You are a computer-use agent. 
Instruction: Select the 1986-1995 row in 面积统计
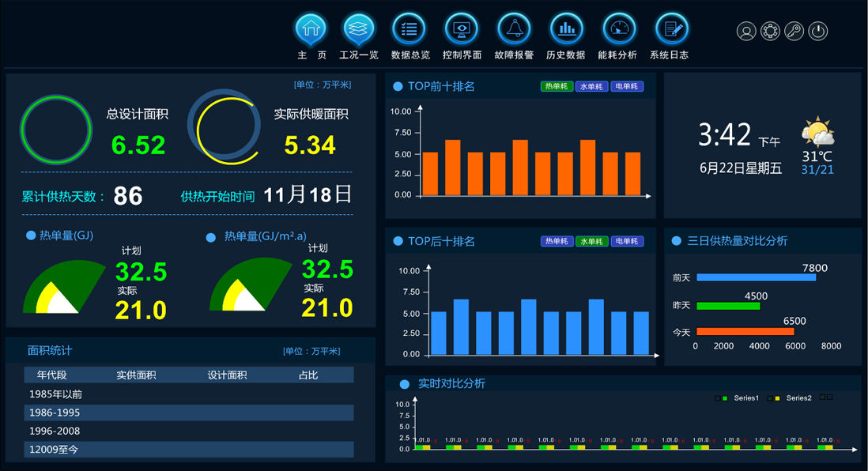189,413
